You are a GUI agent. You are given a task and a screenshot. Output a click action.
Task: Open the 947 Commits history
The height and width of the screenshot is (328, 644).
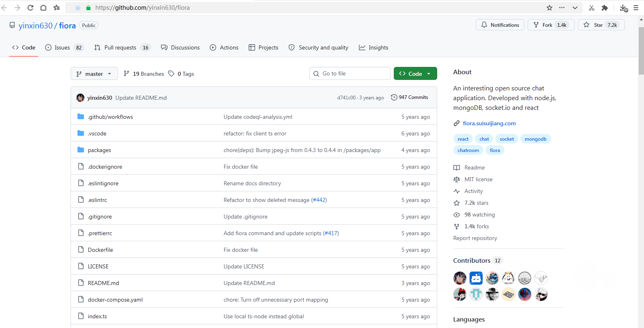click(410, 97)
